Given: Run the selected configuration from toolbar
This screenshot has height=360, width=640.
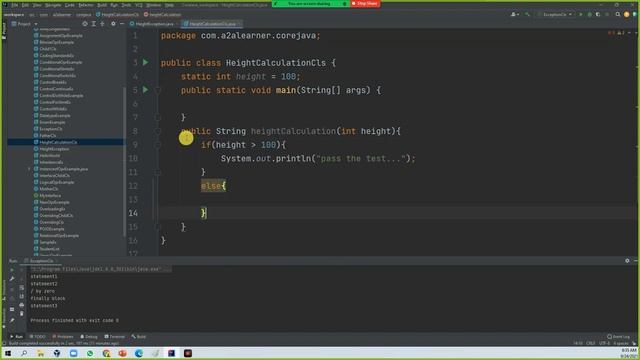Looking at the screenshot, I should (581, 14).
